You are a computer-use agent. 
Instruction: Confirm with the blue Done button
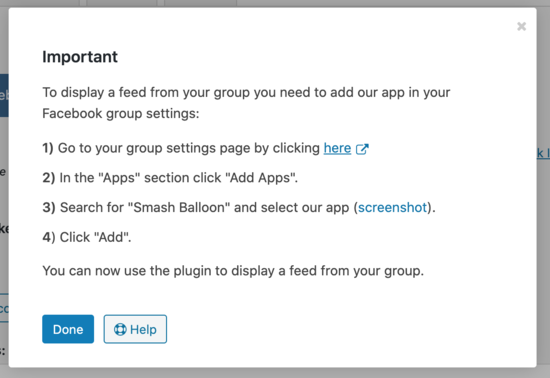pos(68,329)
